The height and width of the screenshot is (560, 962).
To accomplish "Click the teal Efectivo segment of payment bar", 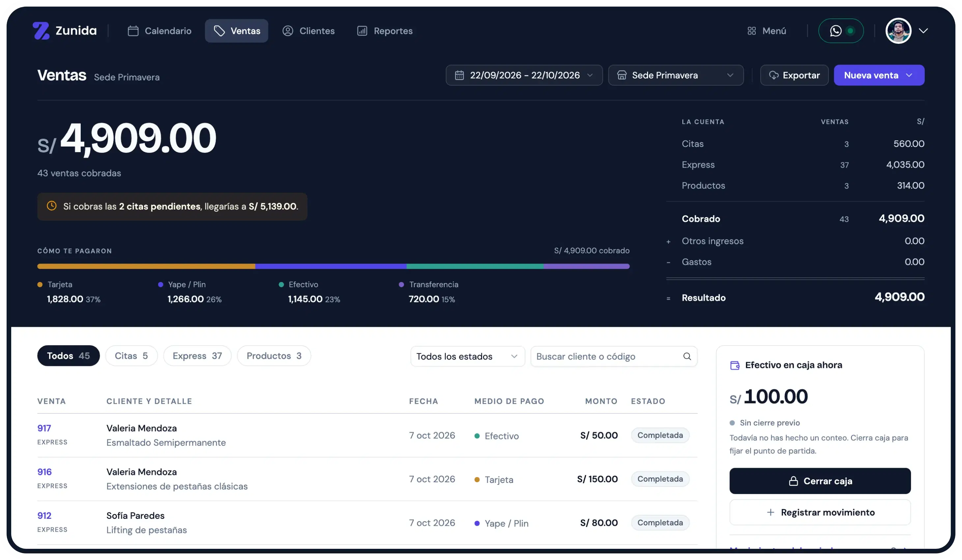I will pos(475,266).
